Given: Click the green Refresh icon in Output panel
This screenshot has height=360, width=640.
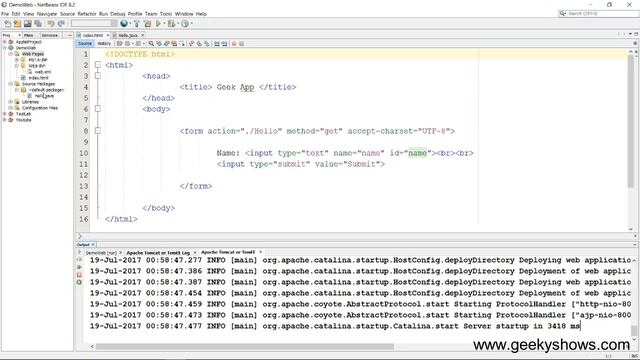Looking at the screenshot, I should point(79,282).
